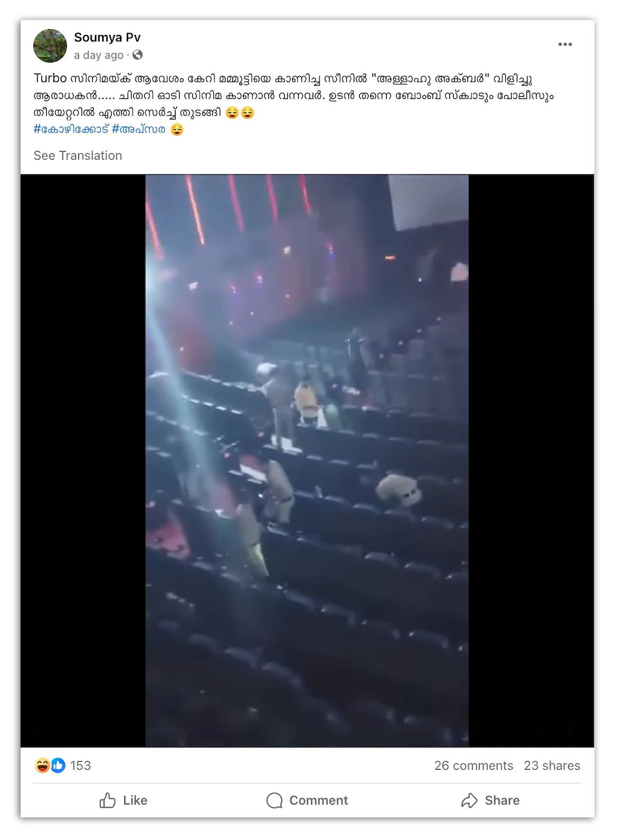The image size is (618, 840).
Task: Click the speech-bubble Comment button
Action: (x=307, y=800)
